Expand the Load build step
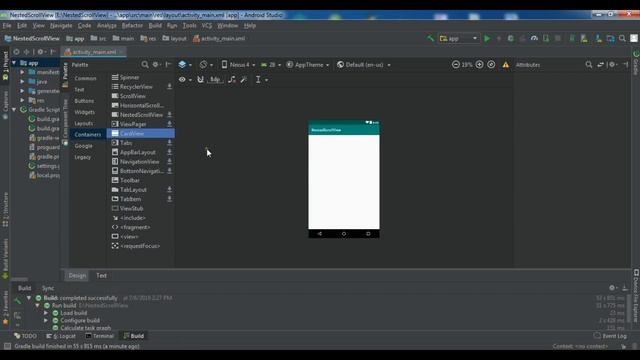This screenshot has width=640, height=360. tap(46, 313)
